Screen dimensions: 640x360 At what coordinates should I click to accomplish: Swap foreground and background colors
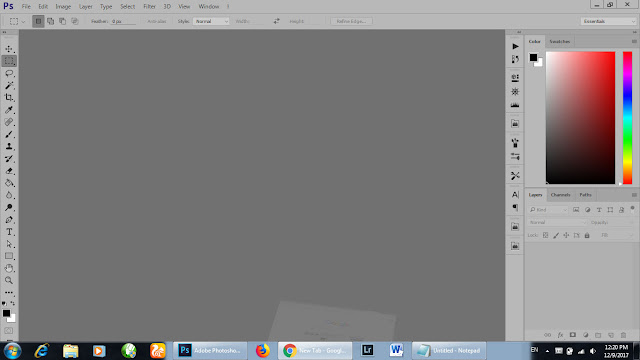[x=13, y=303]
